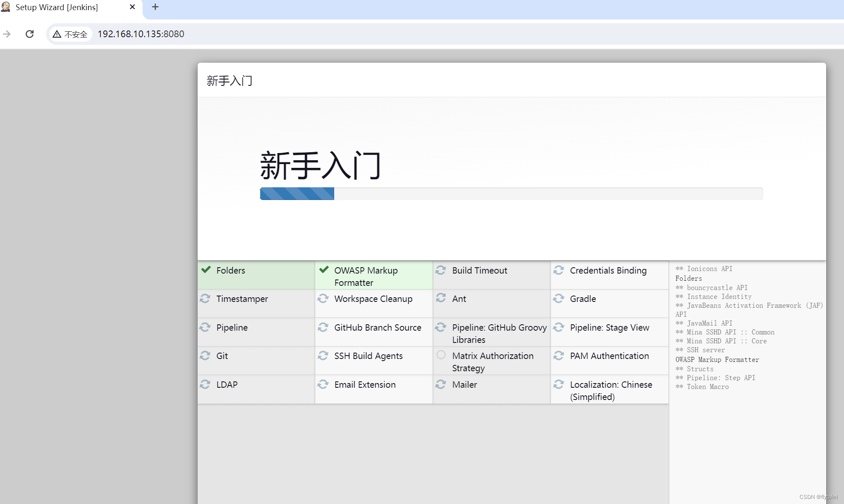
Task: Click the Email Extension plugin label
Action: [365, 385]
